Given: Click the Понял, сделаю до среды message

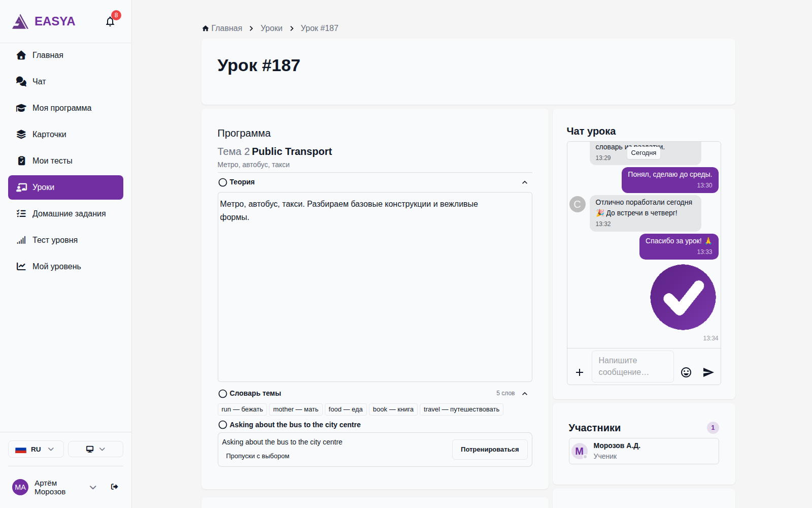Looking at the screenshot, I should pos(670,180).
